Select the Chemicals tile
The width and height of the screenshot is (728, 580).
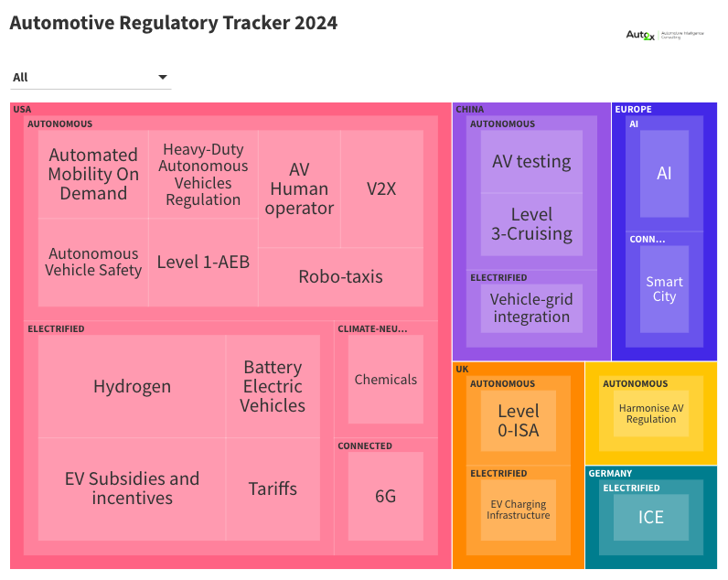tap(385, 379)
